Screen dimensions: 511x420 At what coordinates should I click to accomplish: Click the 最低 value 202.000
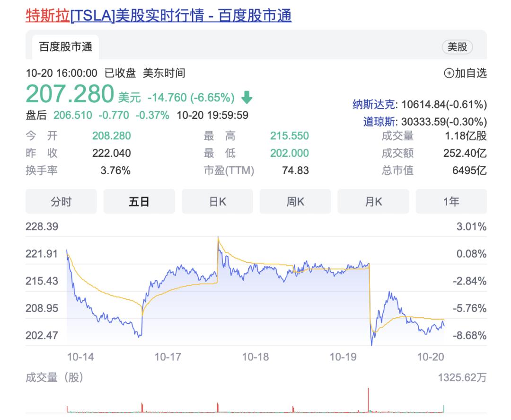290,153
